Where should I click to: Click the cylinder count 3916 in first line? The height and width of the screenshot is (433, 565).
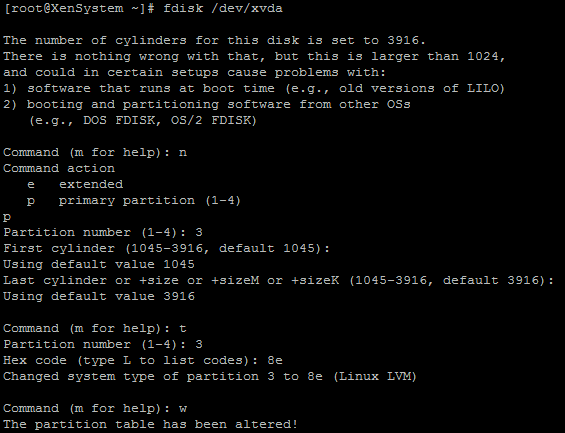click(x=403, y=40)
